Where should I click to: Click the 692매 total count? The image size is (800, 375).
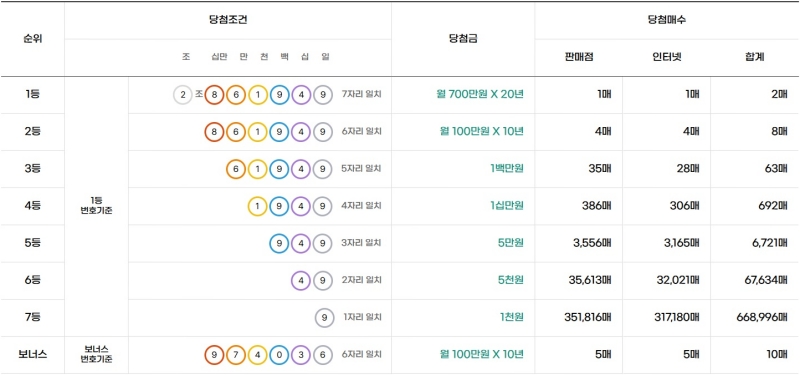tap(773, 206)
